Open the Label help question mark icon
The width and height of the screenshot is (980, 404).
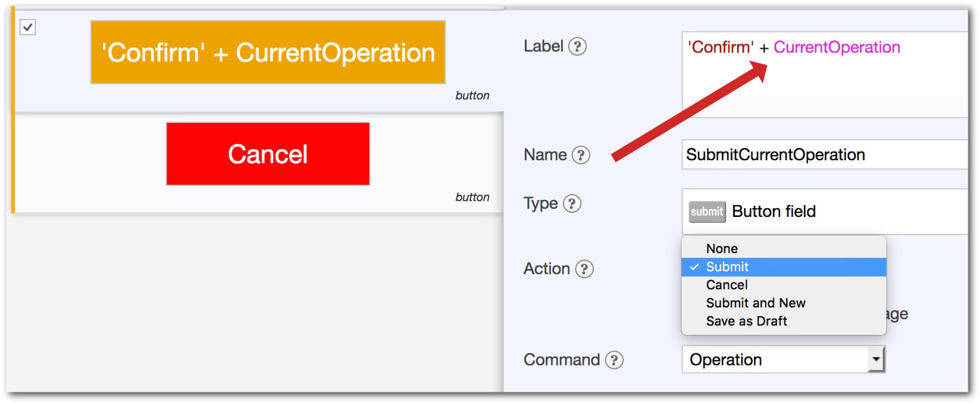point(577,46)
